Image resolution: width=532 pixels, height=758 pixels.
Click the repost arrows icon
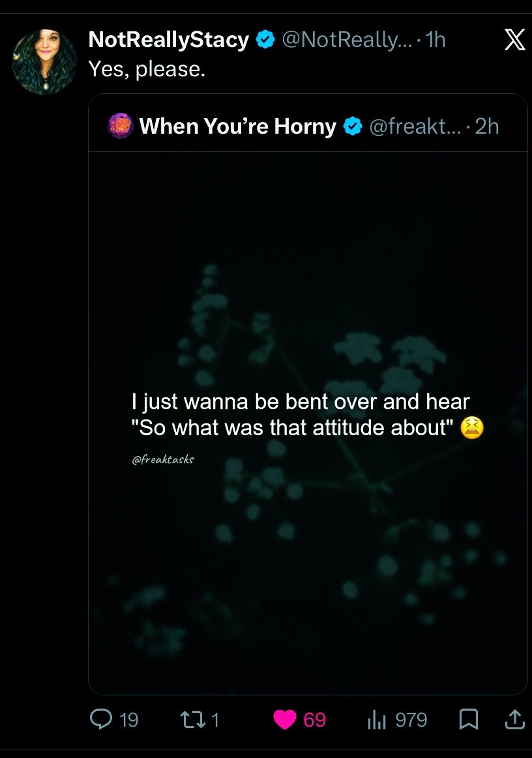click(192, 720)
